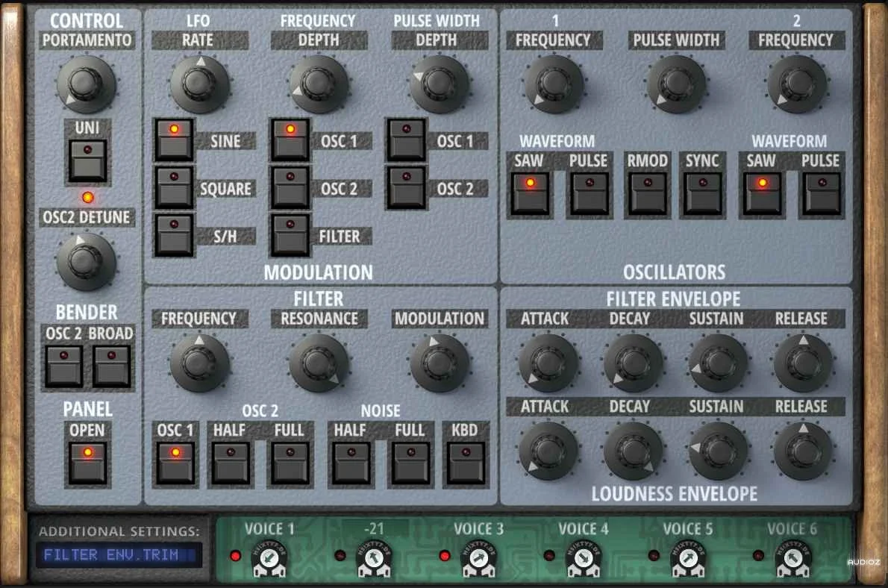Click the red LED beside Voice 1 trimmer
The height and width of the screenshot is (588, 888).
pyautogui.click(x=235, y=556)
